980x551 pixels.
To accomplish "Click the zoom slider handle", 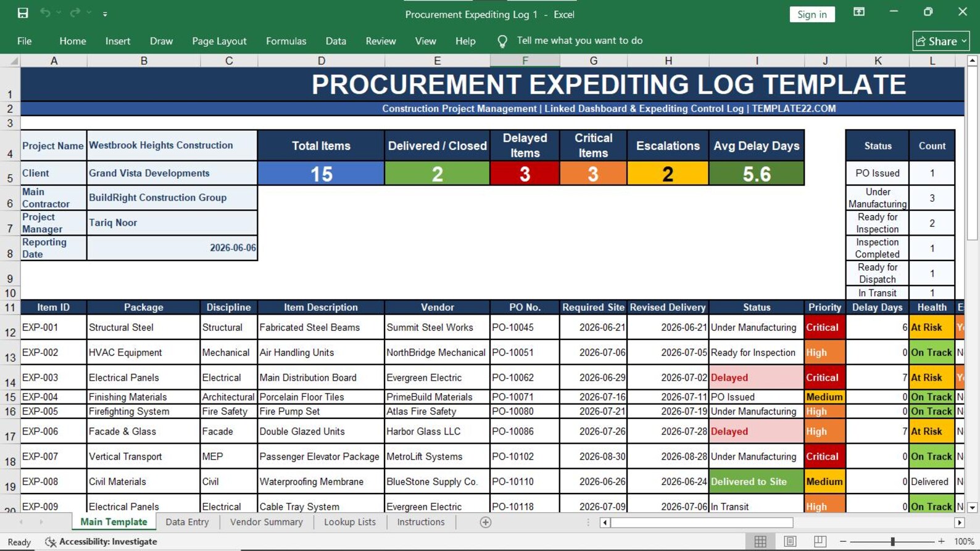I will pyautogui.click(x=892, y=541).
